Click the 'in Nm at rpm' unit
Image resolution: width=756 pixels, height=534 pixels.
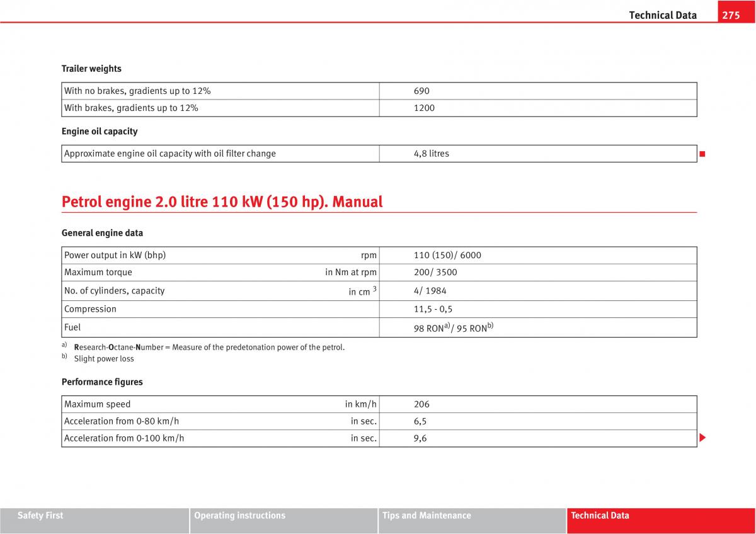point(351,273)
